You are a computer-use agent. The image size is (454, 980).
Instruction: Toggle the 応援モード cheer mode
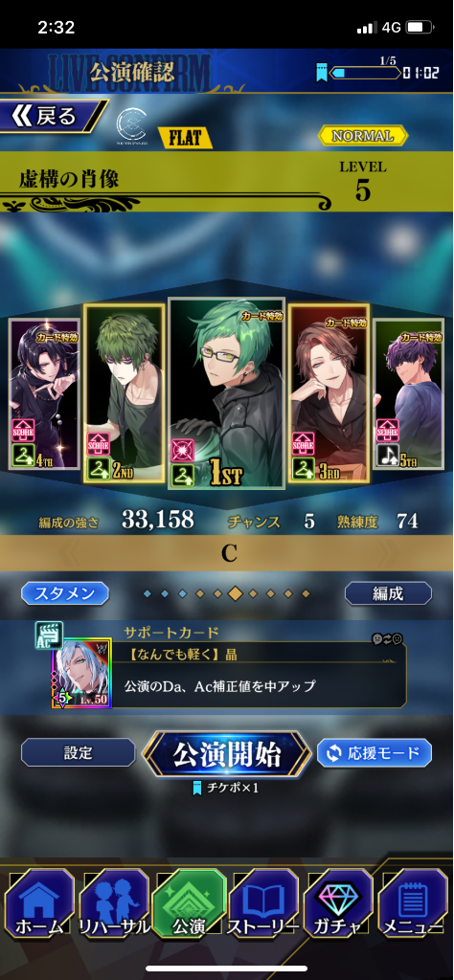[x=374, y=752]
